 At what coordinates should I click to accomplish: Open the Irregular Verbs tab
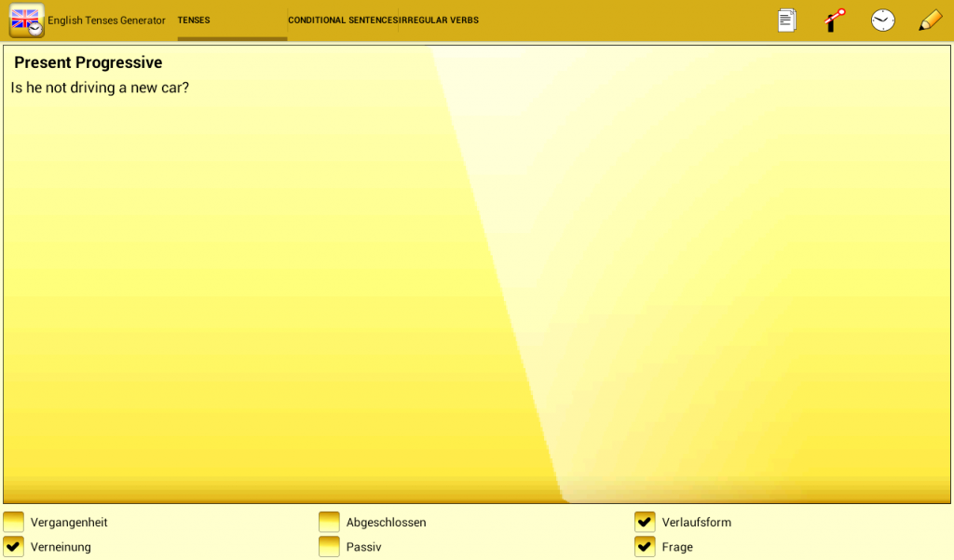tap(440, 20)
